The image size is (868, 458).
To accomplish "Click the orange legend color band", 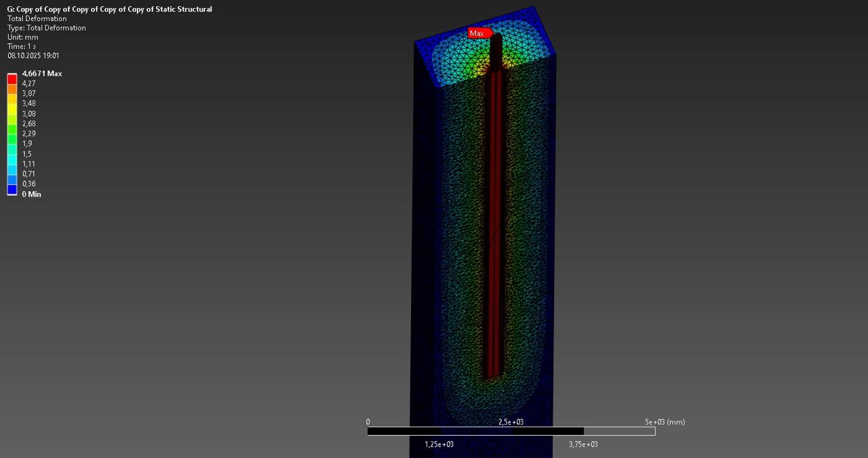I will pyautogui.click(x=12, y=89).
